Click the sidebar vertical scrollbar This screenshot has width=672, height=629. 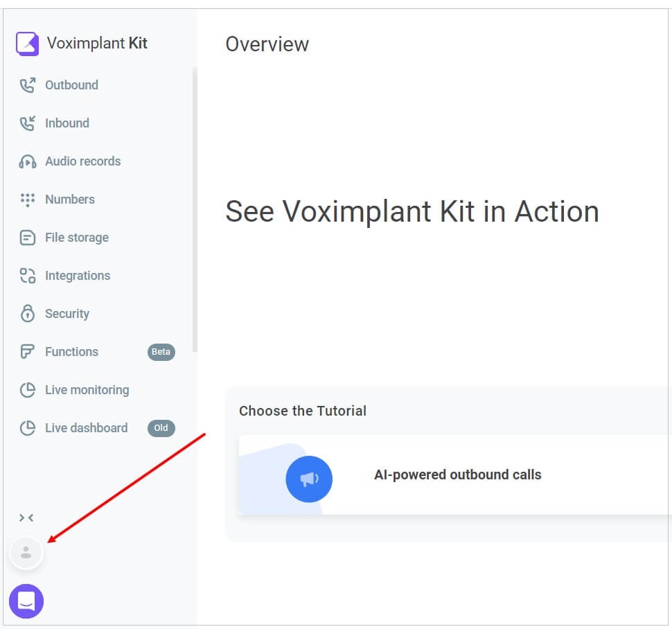[195, 209]
